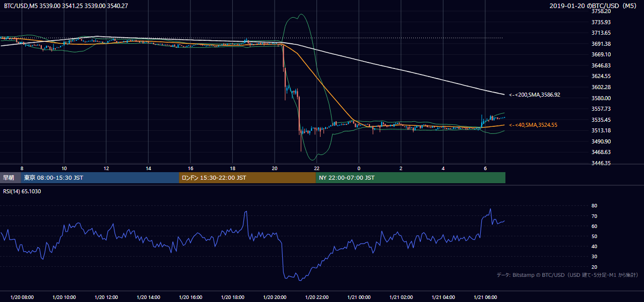The image size is (644, 302).
Task: Click the hour 0 label under price chart
Action: pos(359,168)
